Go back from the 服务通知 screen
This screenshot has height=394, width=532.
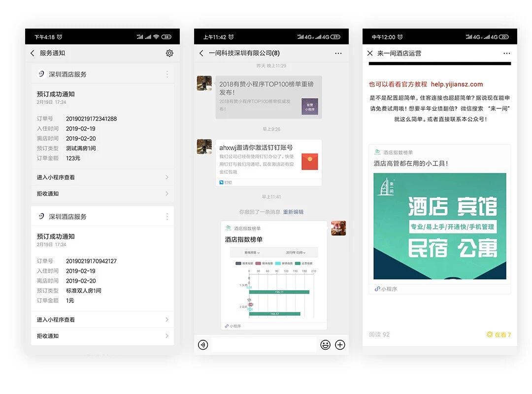[x=33, y=53]
